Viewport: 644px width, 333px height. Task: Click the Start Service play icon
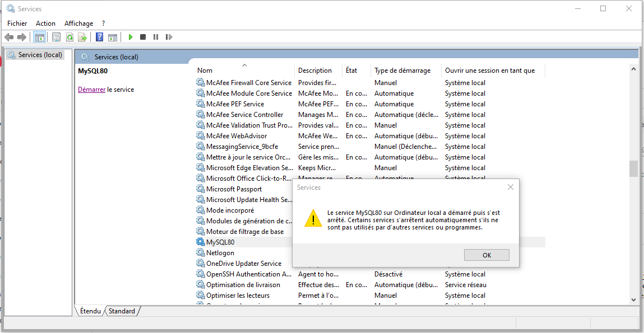[x=130, y=37]
